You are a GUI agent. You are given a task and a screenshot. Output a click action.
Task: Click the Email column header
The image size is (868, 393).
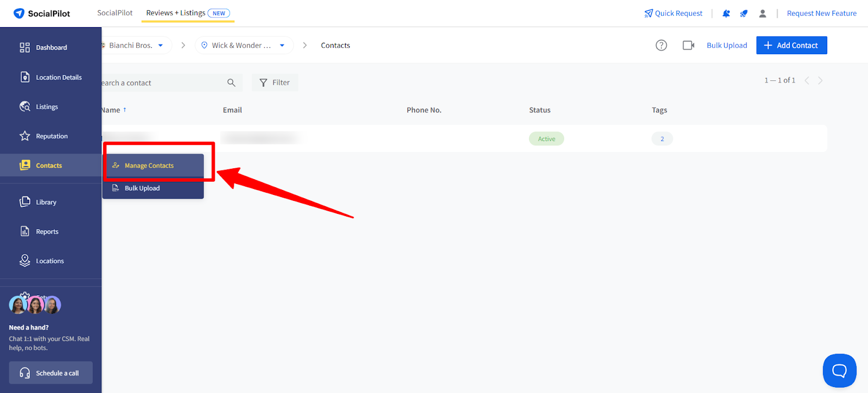pos(232,110)
